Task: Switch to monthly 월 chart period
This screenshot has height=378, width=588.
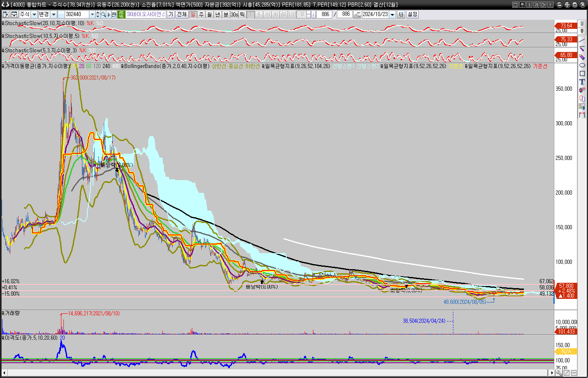Action: pos(209,14)
